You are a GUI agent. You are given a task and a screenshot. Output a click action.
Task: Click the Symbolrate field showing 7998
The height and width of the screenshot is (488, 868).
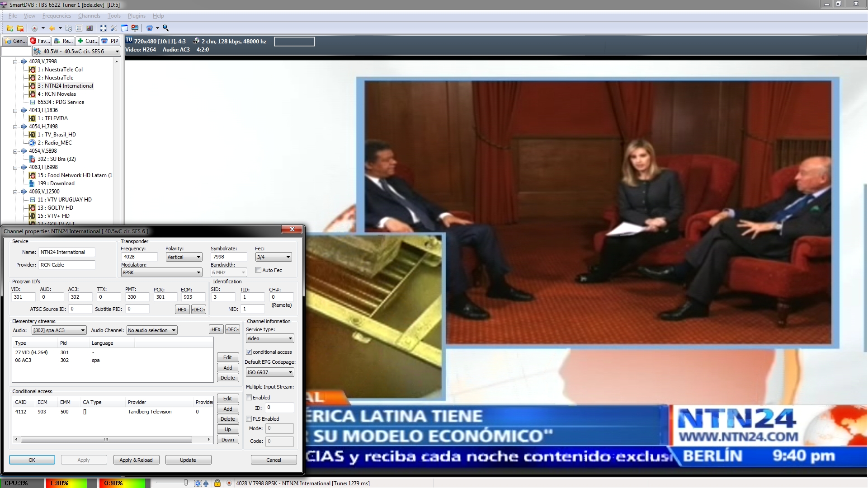pyautogui.click(x=229, y=257)
